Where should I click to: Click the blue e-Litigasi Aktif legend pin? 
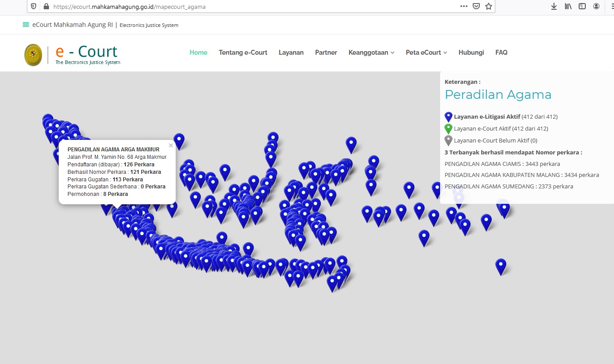(448, 117)
